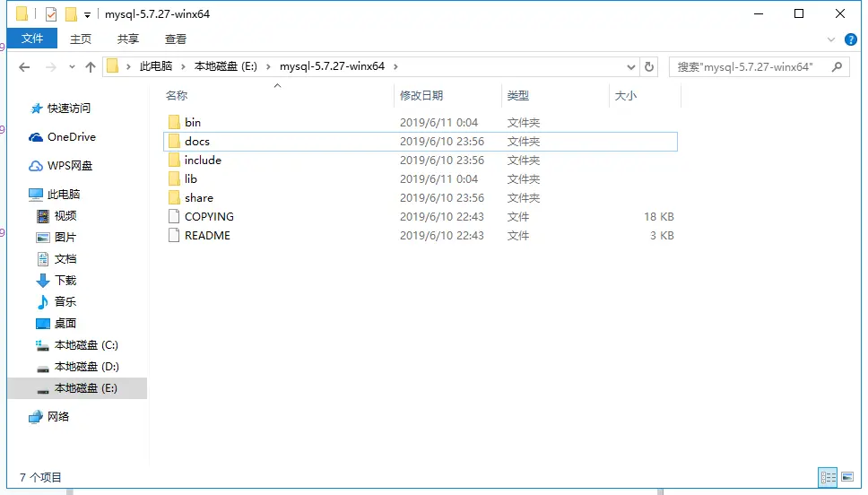Click 本地磁盘 (E:) in the address bar
This screenshot has width=868, height=495.
click(225, 66)
